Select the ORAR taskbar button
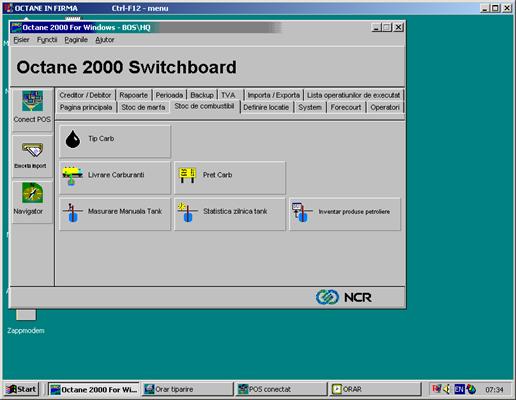Viewport: 516px width, 400px height. [375, 389]
